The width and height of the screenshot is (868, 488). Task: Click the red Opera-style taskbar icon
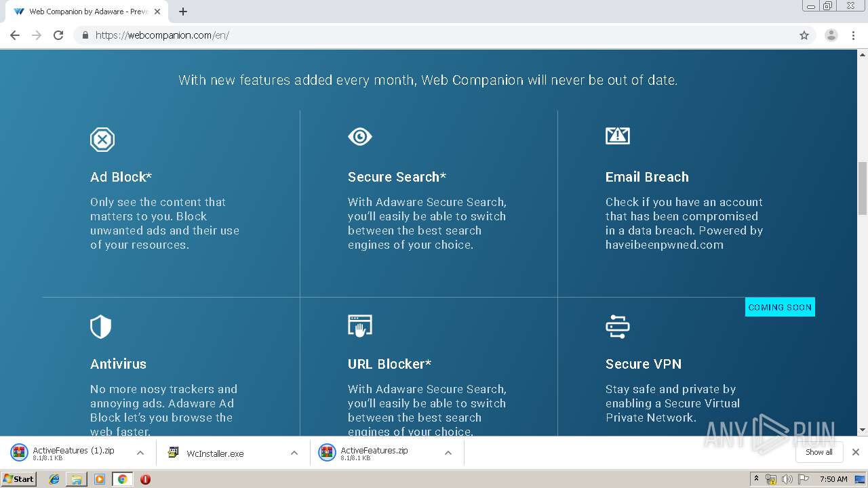point(145,479)
